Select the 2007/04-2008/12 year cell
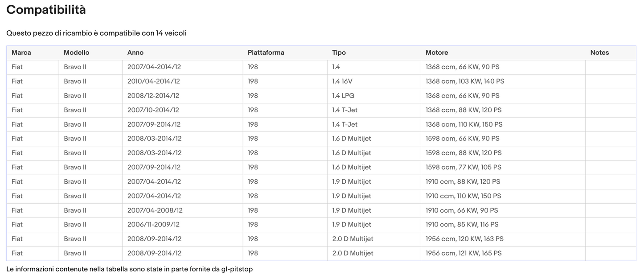Image resolution: width=644 pixels, height=279 pixels. pos(155,210)
